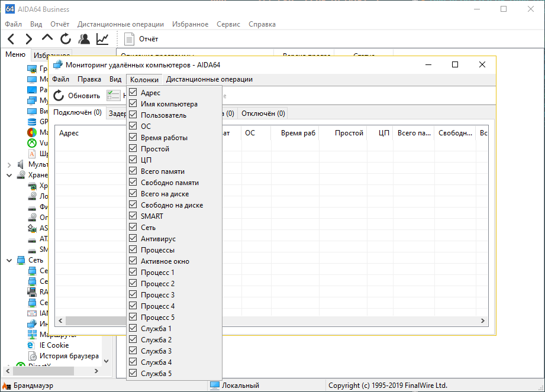Click the Обновить button

76,95
